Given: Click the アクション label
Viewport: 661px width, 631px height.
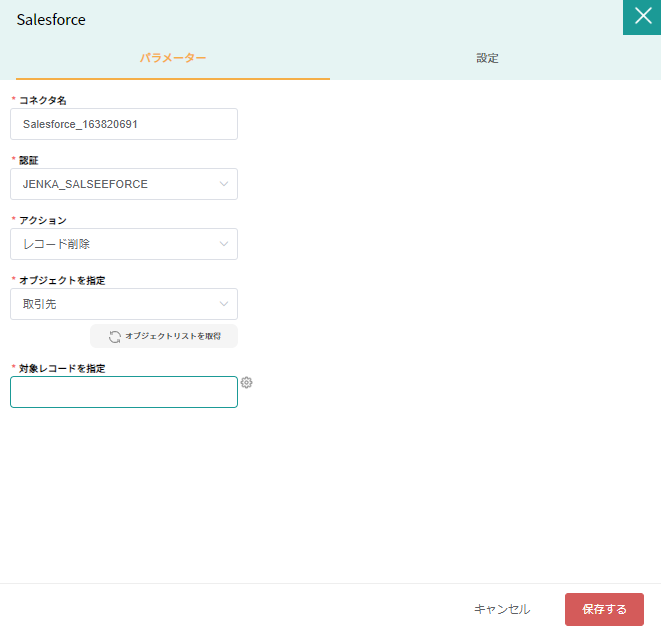Looking at the screenshot, I should pos(43,220).
